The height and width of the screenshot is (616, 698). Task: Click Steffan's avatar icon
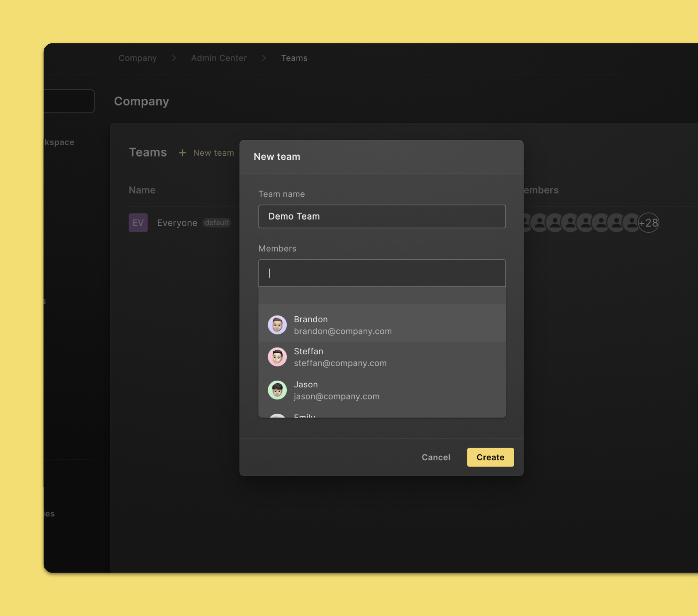click(277, 357)
